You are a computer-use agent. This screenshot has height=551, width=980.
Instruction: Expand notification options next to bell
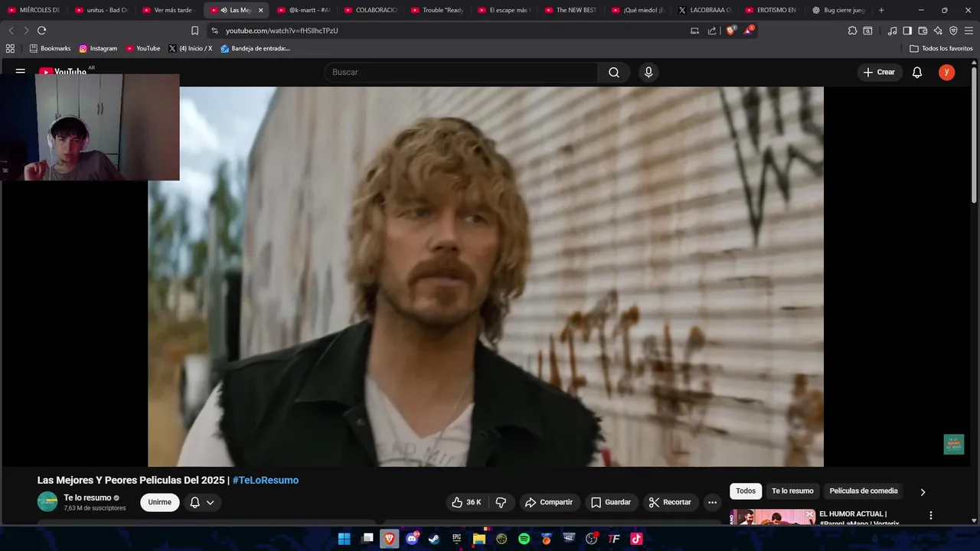point(210,503)
